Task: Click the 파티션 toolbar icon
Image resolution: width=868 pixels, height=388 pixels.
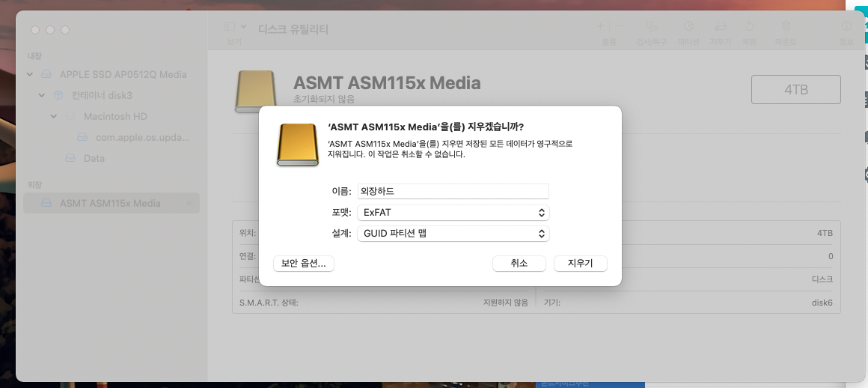Action: 688,26
